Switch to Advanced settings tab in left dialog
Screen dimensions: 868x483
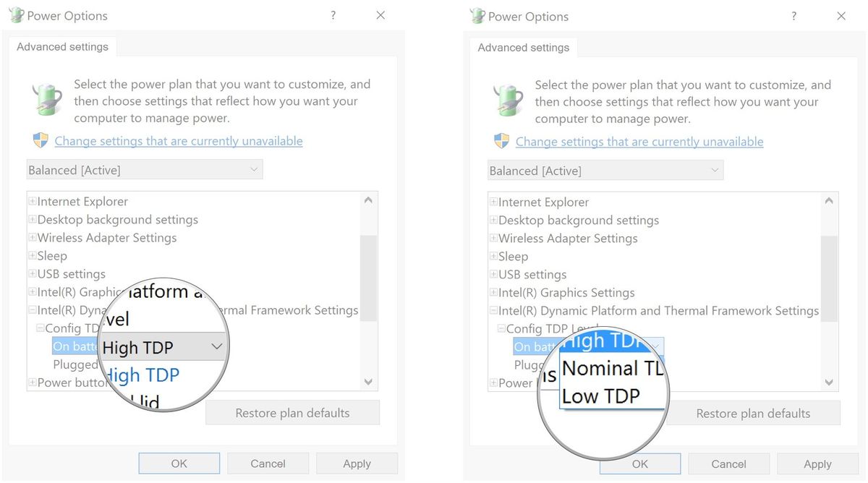[62, 47]
